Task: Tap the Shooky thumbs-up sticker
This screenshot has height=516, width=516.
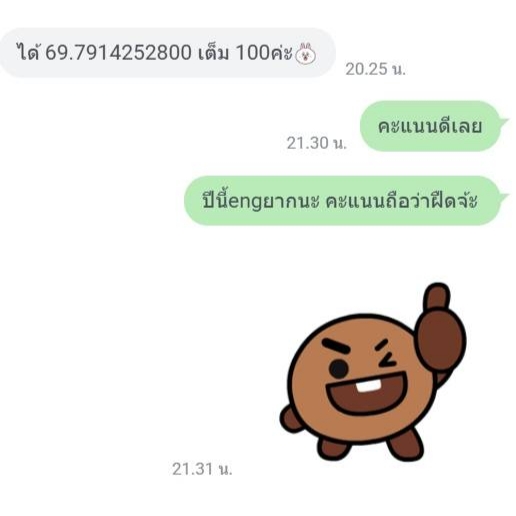Action: point(373,372)
